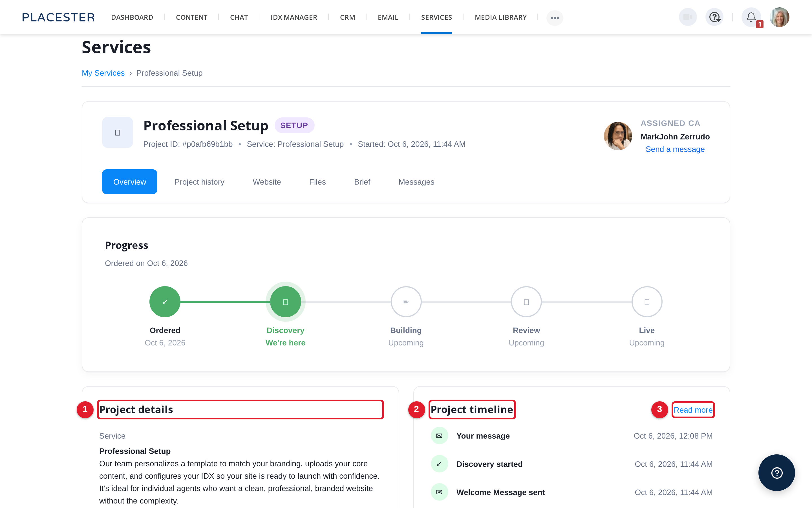
Task: Open the CRM section
Action: [x=347, y=17]
